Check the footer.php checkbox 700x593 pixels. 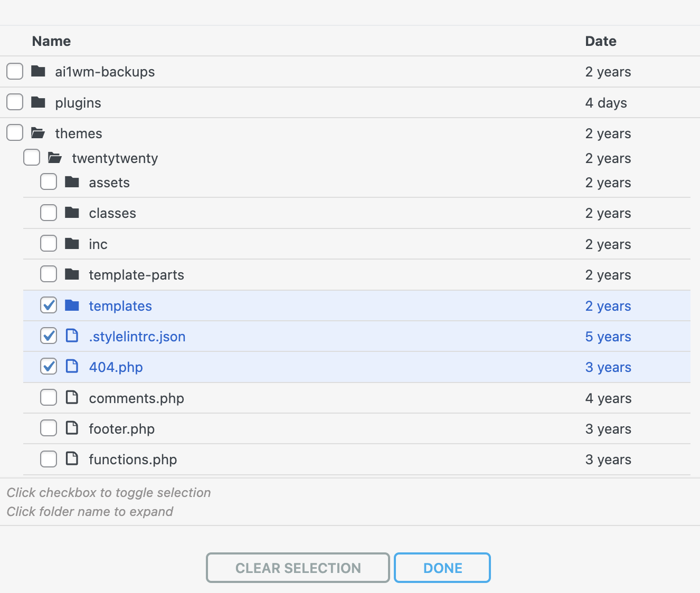click(x=49, y=428)
